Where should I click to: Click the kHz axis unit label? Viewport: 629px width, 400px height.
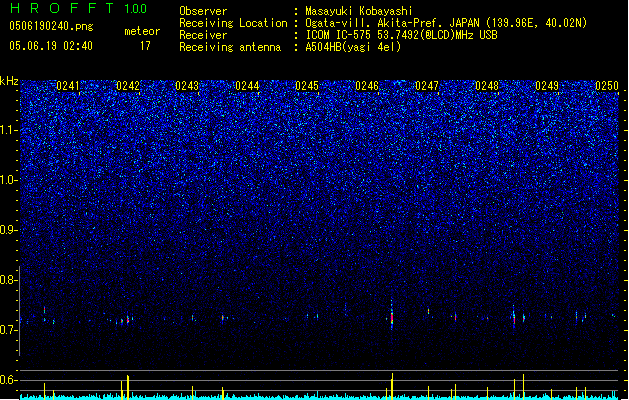tap(9, 81)
